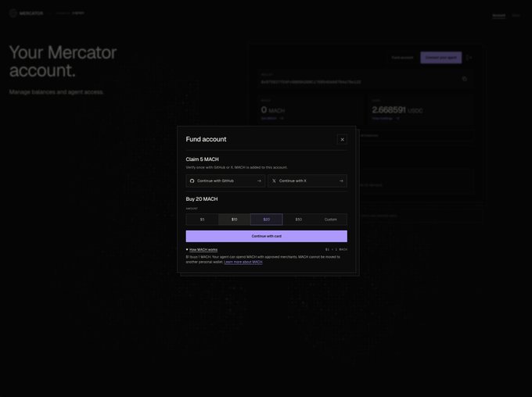The image size is (532, 397).
Task: Choose the Custom amount option
Action: click(x=331, y=220)
